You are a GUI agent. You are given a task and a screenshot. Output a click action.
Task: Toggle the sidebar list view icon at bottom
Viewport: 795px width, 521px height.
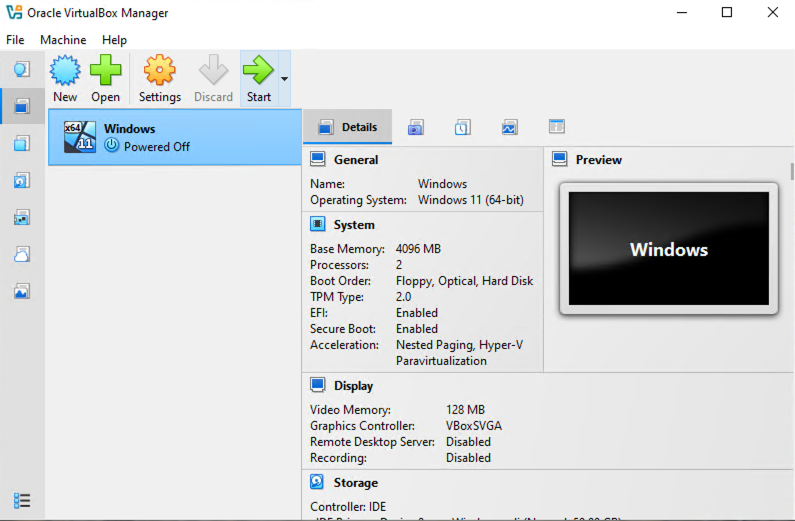coord(22,501)
